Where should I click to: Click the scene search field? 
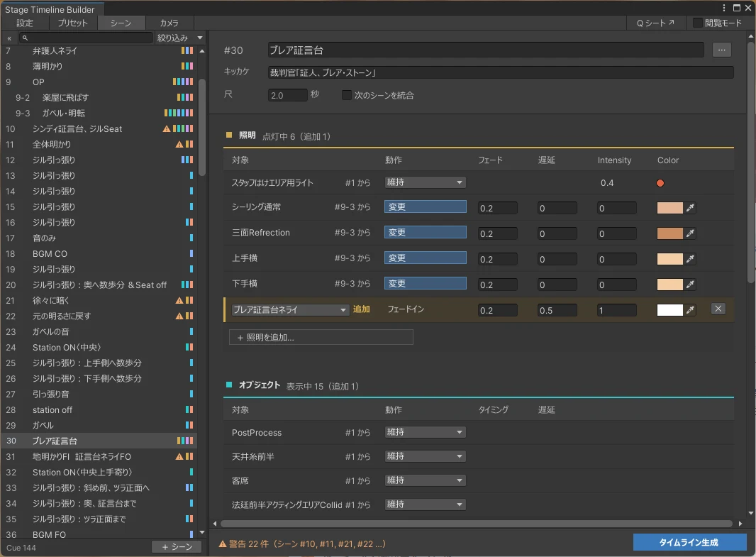(x=87, y=38)
